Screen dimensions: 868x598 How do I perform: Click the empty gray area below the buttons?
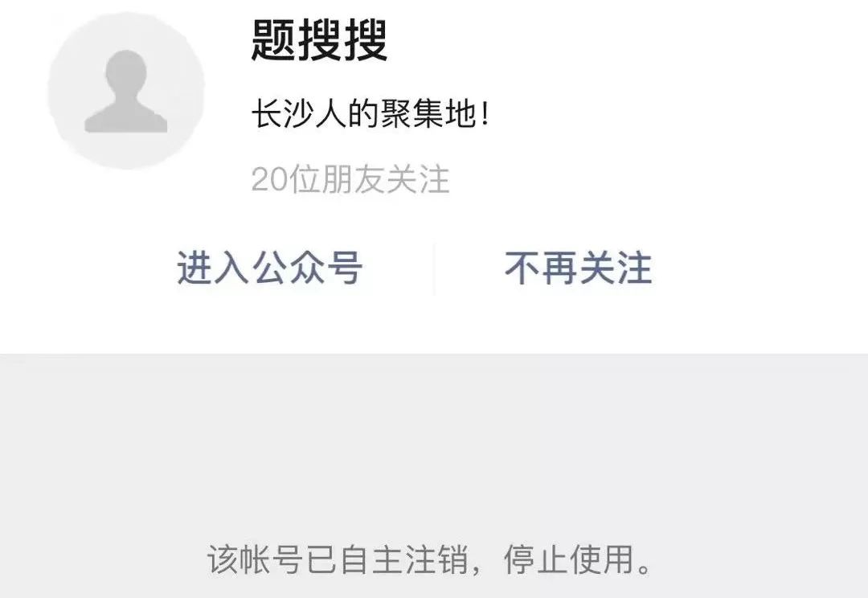(x=434, y=443)
